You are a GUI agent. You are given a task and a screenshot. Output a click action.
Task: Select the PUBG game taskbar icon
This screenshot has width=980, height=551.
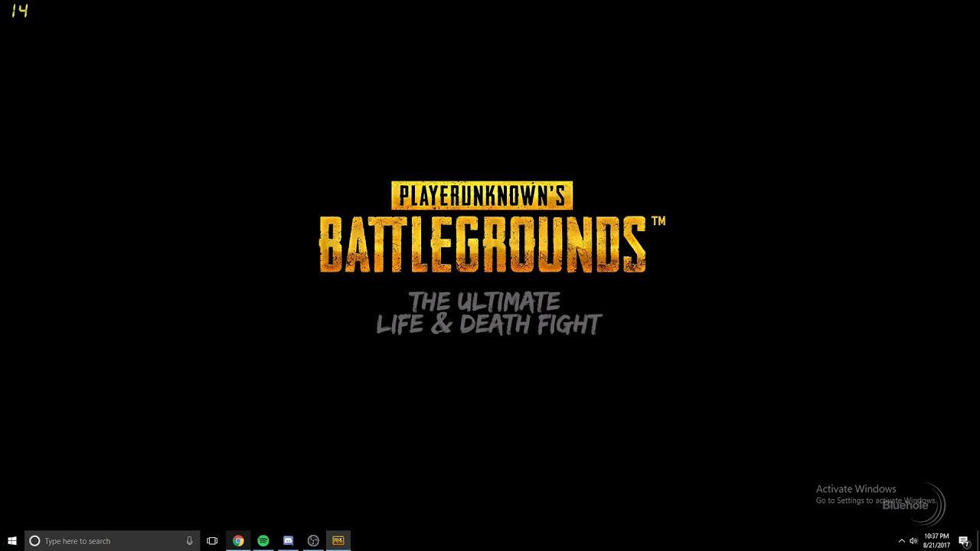coord(338,540)
